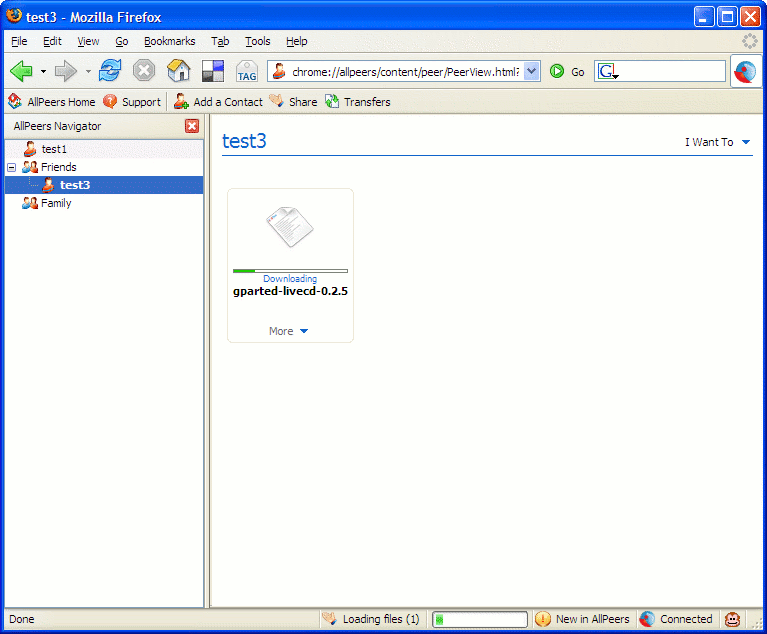Click the Firefox throbber activity icon
767x634 pixels.
click(749, 41)
